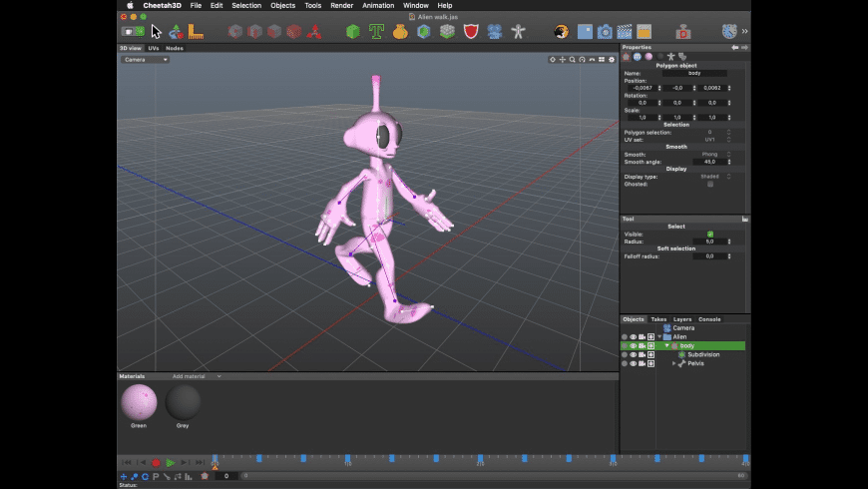868x489 pixels.
Task: Open the Render menu
Action: (x=341, y=5)
